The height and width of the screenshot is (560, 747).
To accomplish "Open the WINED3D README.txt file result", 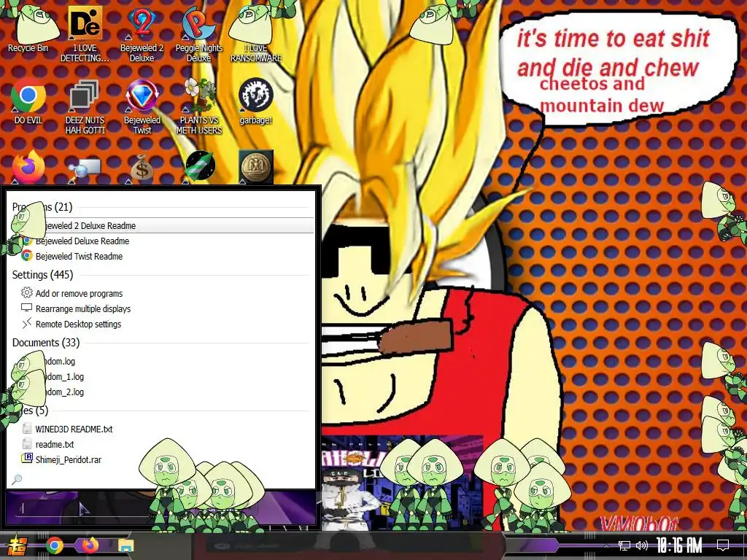I will click(x=163, y=429).
